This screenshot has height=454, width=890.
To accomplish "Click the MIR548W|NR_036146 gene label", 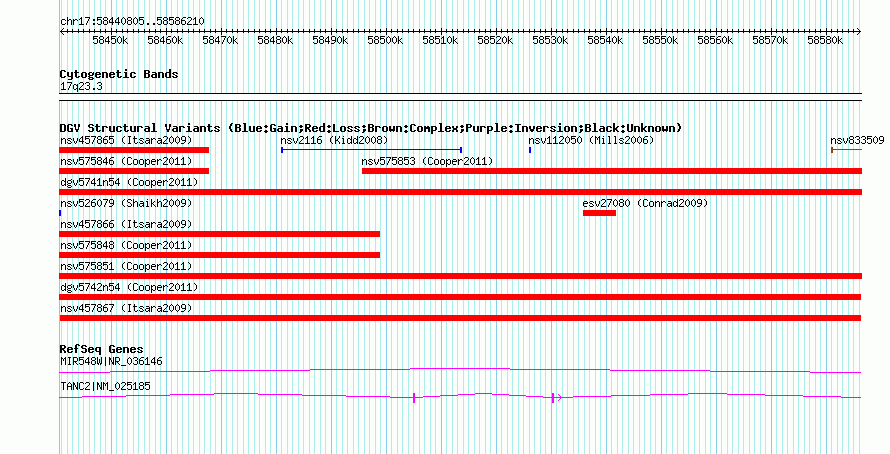I will click(x=111, y=361).
